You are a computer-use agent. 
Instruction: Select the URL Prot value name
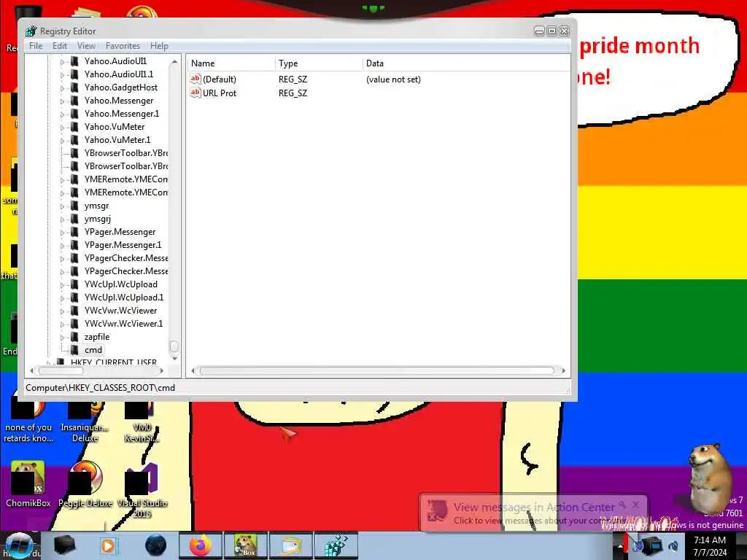(219, 93)
